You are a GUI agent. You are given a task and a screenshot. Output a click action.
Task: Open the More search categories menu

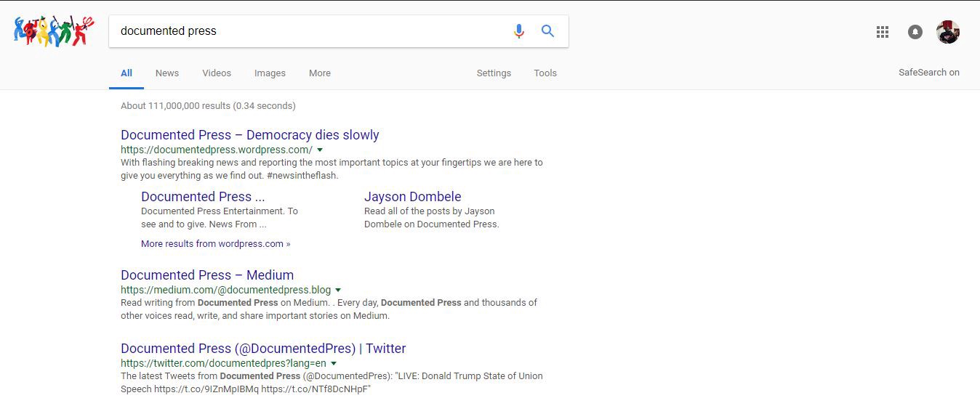(x=320, y=73)
